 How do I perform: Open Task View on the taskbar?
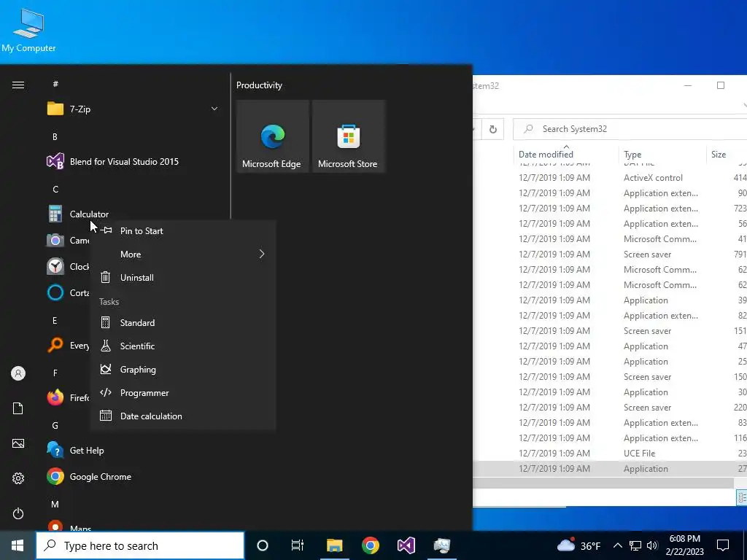298,545
